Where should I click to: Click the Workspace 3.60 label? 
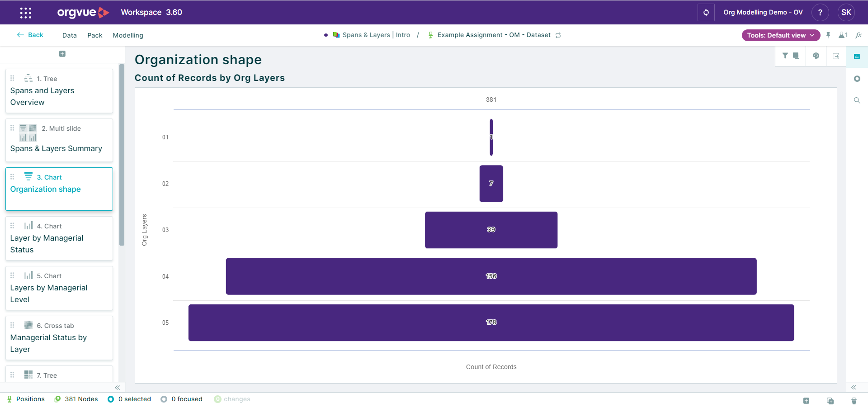point(151,12)
